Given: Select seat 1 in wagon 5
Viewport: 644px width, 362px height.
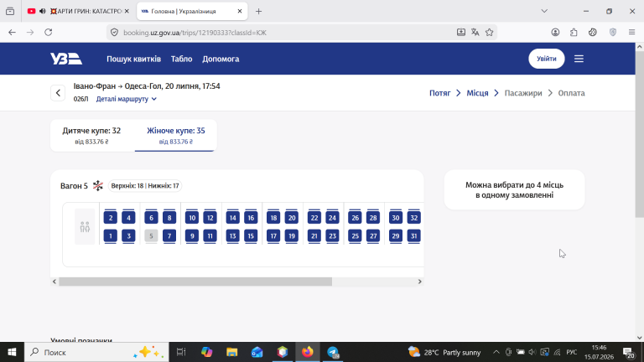Looking at the screenshot, I should click(x=111, y=235).
